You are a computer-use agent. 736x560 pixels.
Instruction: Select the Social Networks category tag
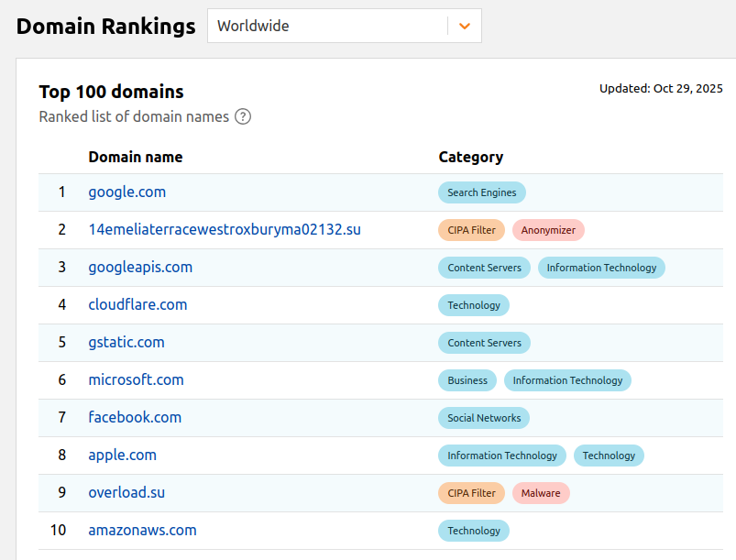point(484,417)
